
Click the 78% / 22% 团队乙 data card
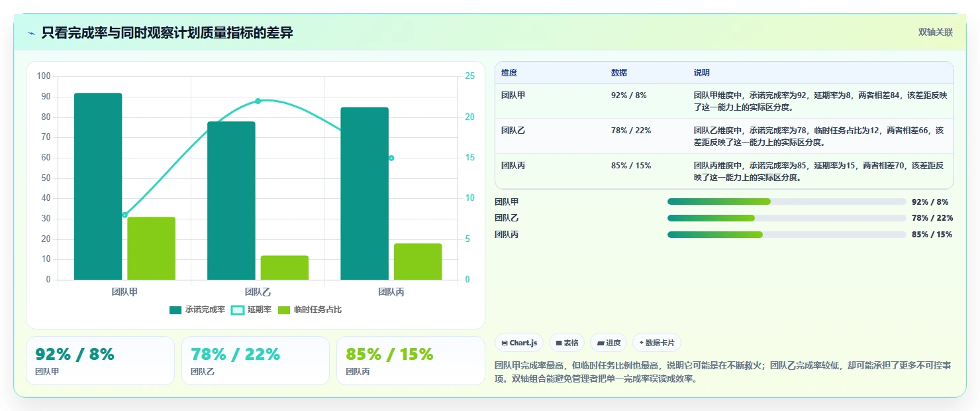(x=256, y=361)
